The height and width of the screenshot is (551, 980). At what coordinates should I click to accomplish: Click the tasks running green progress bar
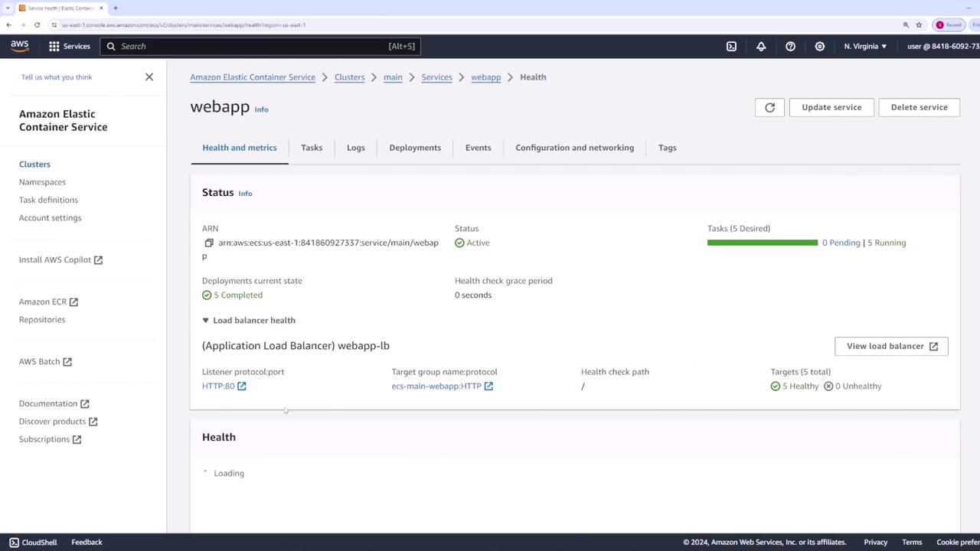click(762, 243)
